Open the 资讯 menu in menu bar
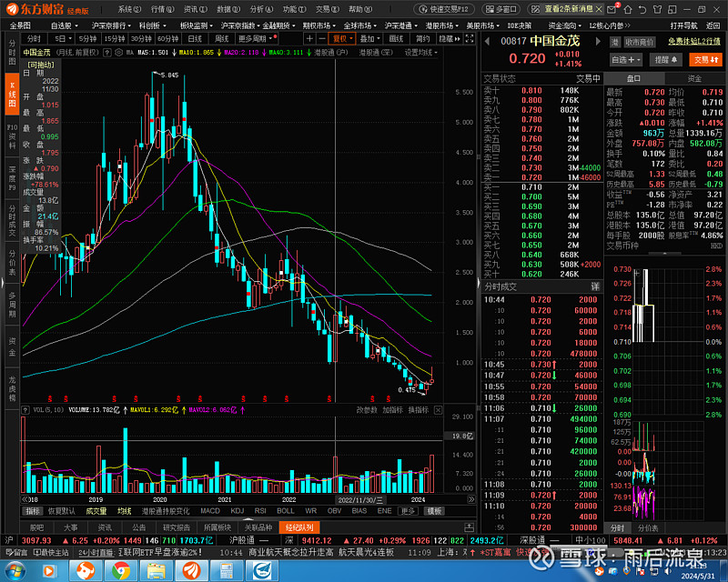 click(191, 8)
